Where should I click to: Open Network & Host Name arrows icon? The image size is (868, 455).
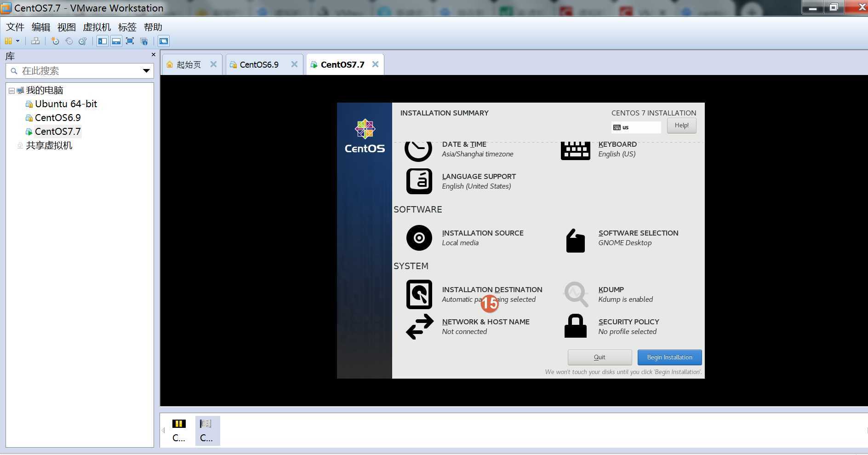(x=419, y=327)
